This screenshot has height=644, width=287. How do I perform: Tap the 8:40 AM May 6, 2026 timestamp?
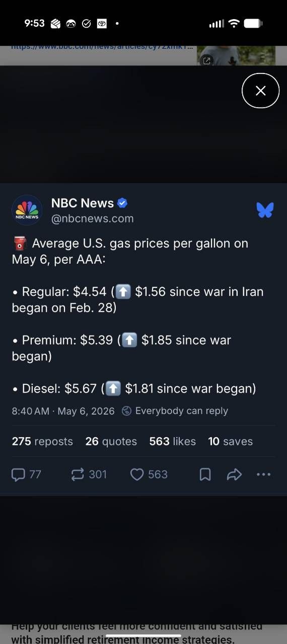(63, 411)
